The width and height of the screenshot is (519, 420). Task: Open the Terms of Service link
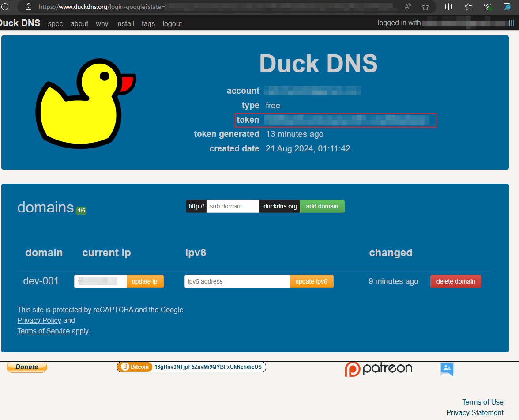pyautogui.click(x=43, y=330)
